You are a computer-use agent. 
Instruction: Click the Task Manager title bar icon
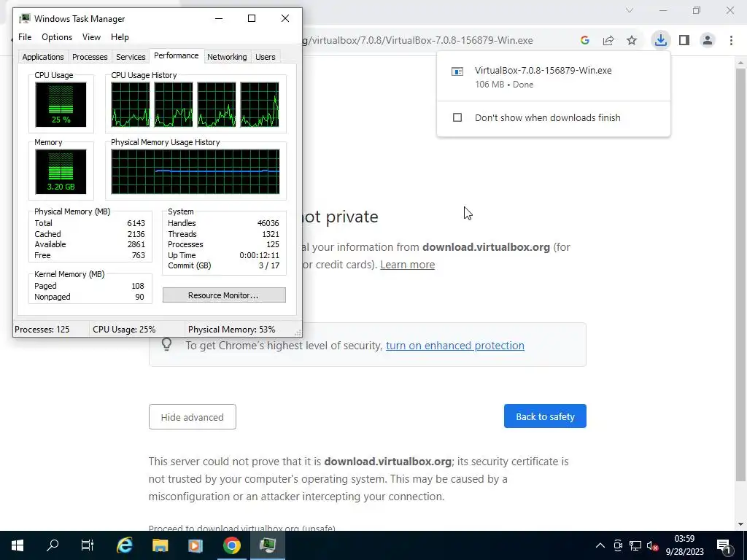pos(25,18)
